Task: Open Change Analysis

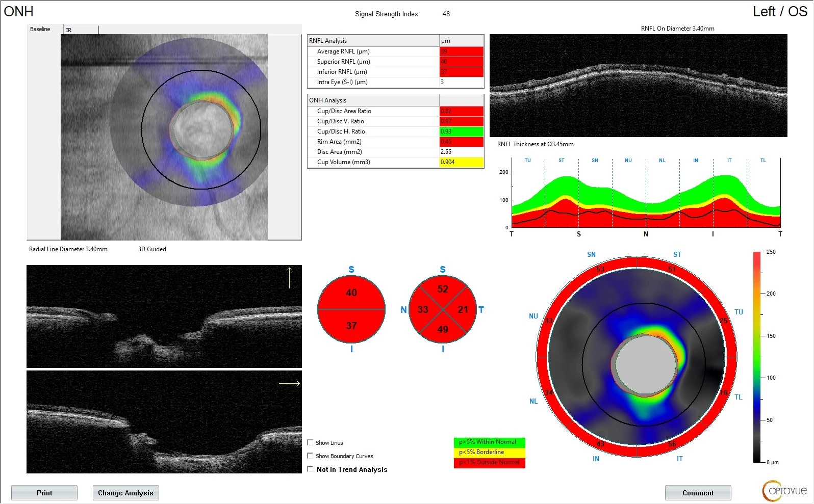Action: 125,493
